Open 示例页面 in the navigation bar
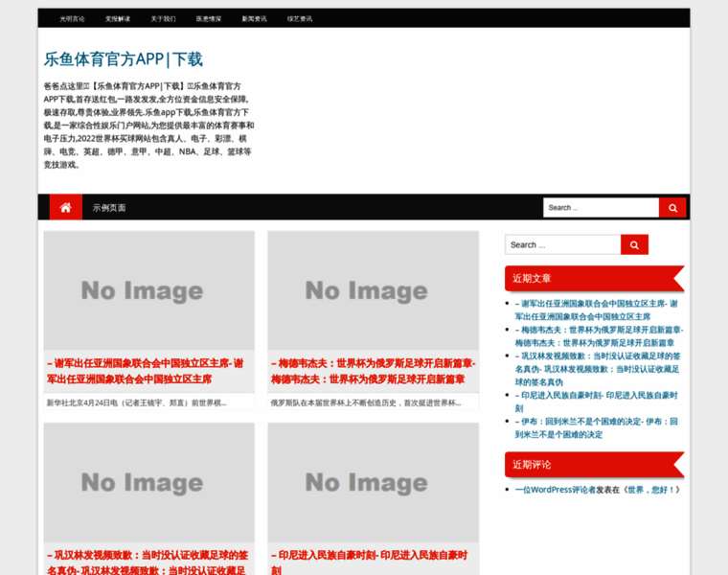Screen dimensions: 728x575 (x=109, y=208)
